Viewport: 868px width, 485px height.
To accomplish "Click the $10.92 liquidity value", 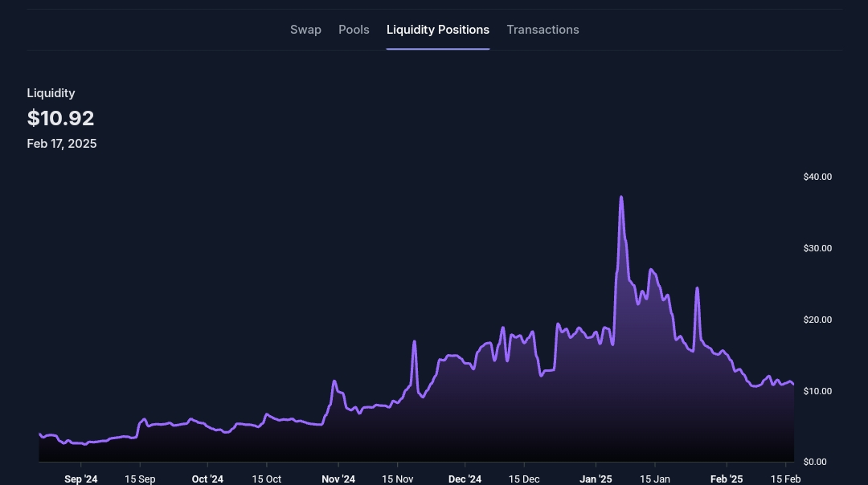I will [x=60, y=118].
